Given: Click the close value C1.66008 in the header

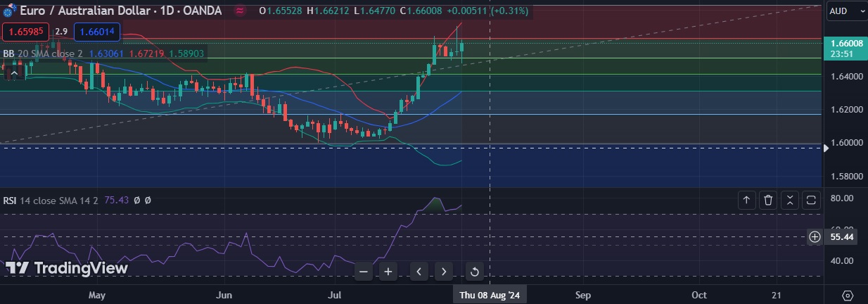Looking at the screenshot, I should [421, 11].
